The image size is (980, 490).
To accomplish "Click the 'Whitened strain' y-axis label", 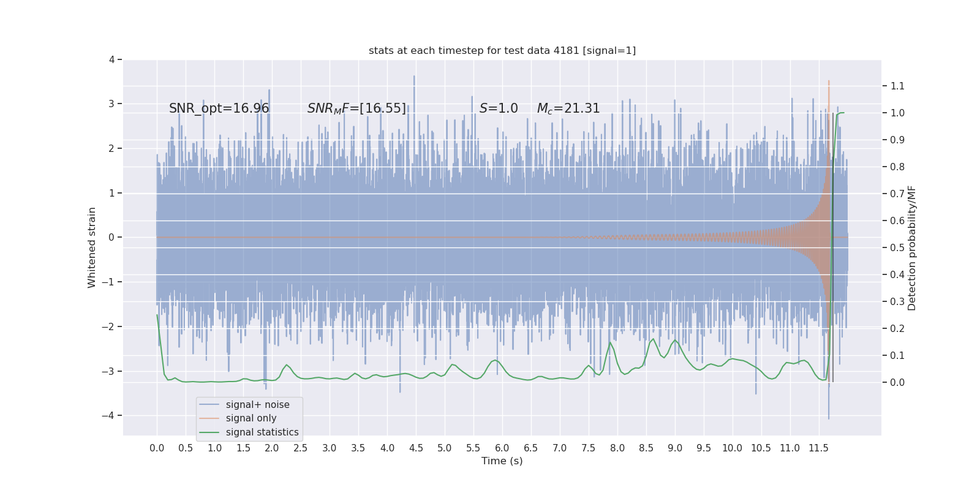I will coord(92,247).
